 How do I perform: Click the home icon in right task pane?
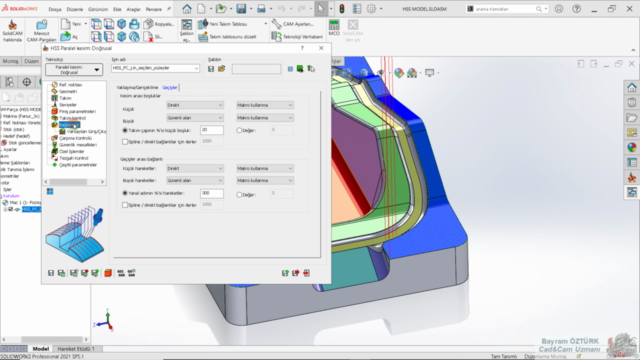click(631, 88)
